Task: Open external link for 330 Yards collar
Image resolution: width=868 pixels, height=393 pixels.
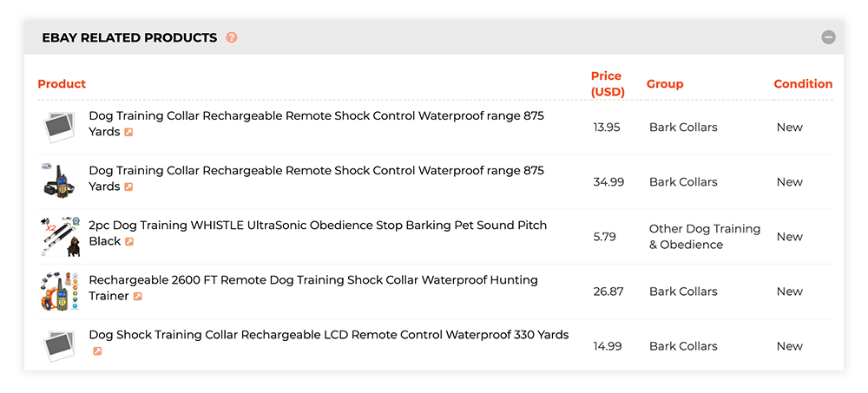Action: (97, 351)
